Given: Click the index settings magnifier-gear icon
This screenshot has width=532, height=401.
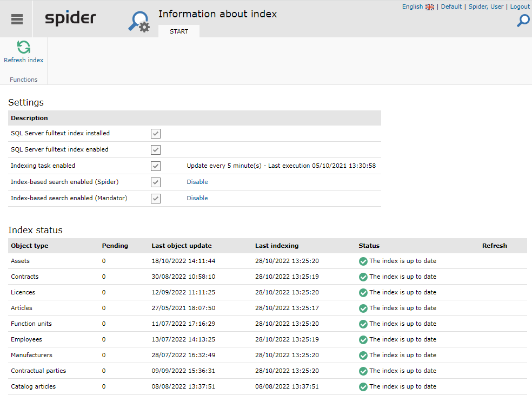Looking at the screenshot, I should tap(139, 22).
